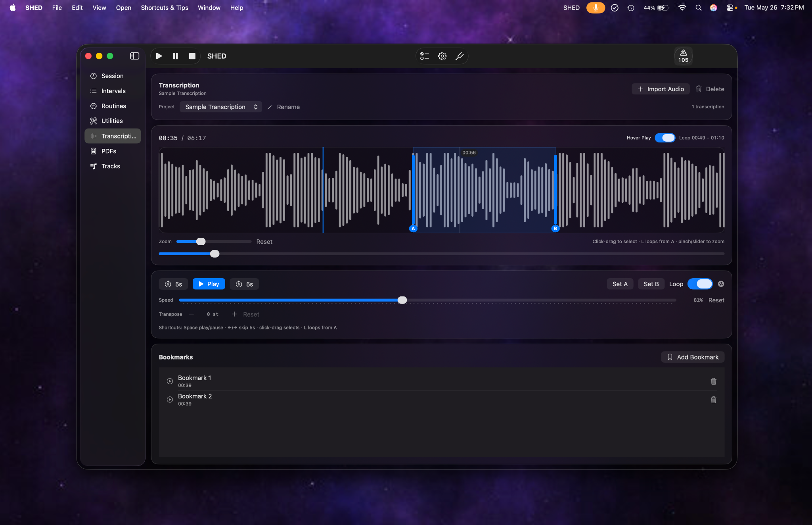The image size is (812, 525).
Task: Set loop point B
Action: click(651, 284)
